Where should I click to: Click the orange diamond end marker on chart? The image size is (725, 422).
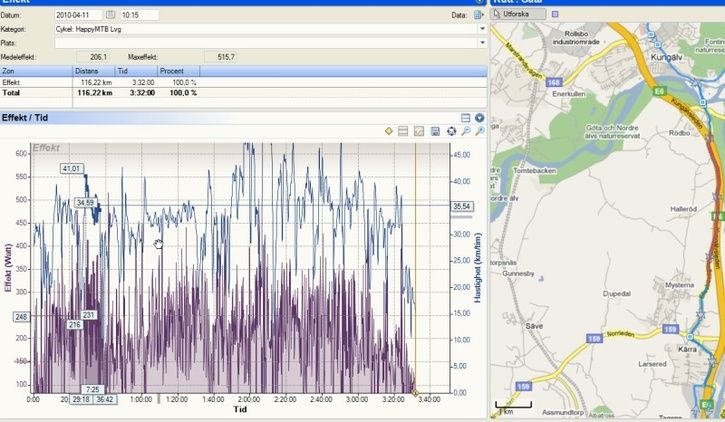415,393
